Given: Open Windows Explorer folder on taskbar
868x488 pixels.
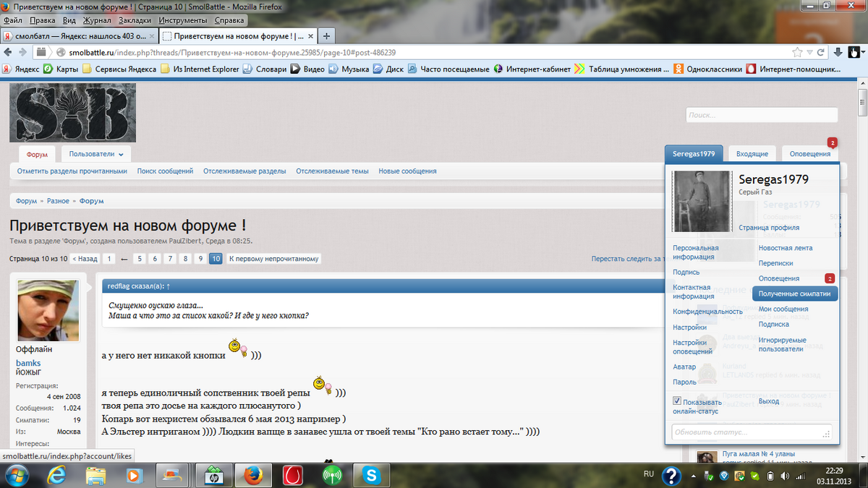Looking at the screenshot, I should [95, 475].
